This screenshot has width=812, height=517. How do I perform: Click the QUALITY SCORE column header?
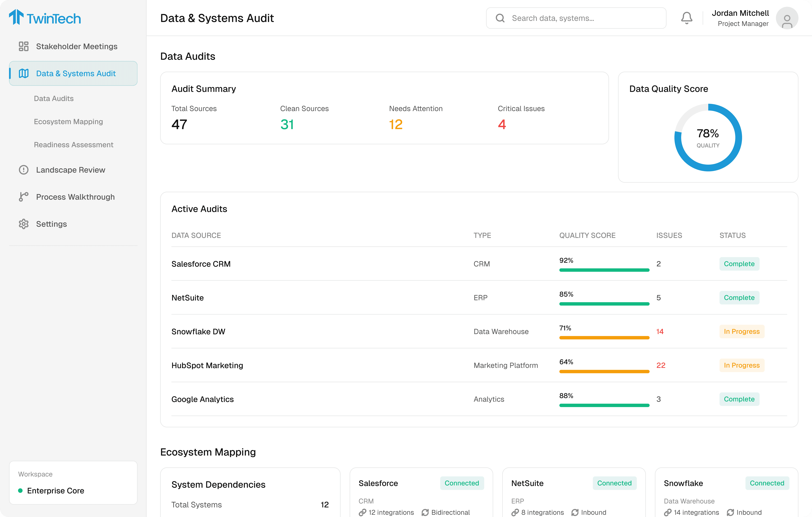(587, 235)
